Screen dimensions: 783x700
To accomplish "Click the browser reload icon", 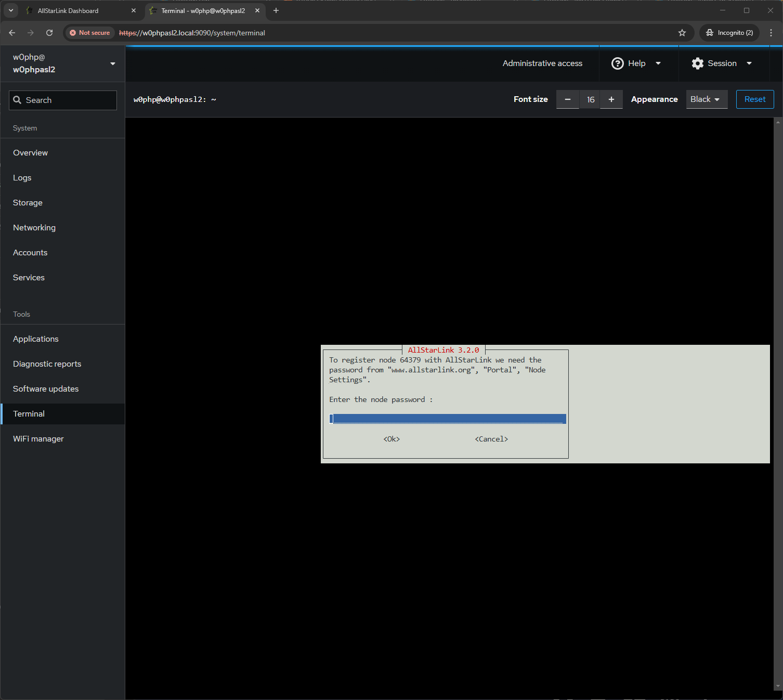I will [49, 33].
